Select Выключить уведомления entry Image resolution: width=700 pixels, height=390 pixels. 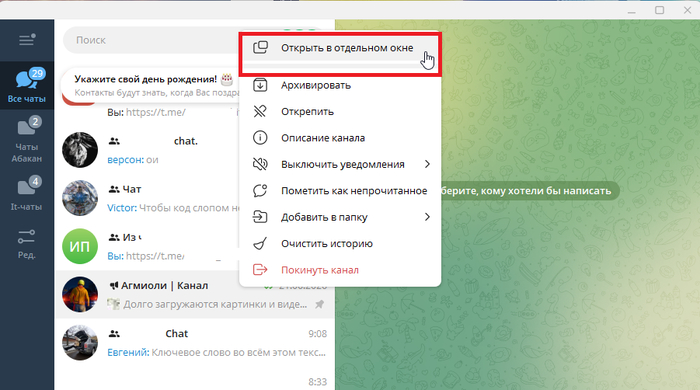[x=340, y=164]
